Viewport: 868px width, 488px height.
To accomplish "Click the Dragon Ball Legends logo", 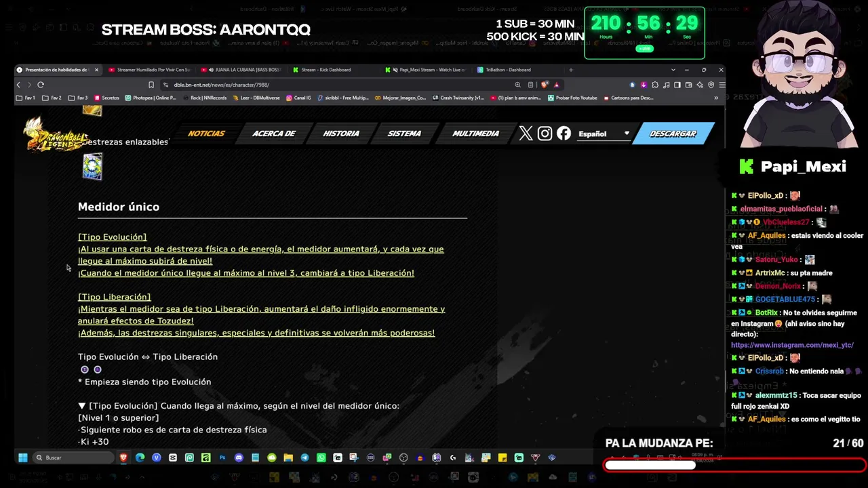I will click(56, 134).
